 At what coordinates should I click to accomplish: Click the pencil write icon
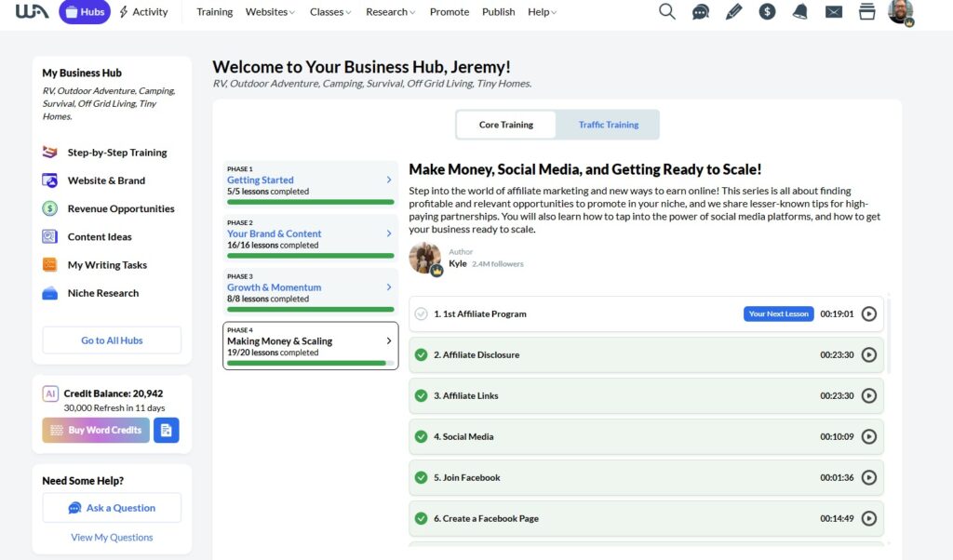733,11
